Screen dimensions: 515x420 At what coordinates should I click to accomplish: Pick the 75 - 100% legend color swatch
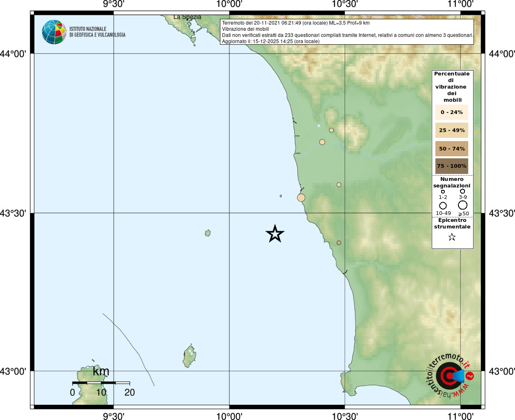451,166
